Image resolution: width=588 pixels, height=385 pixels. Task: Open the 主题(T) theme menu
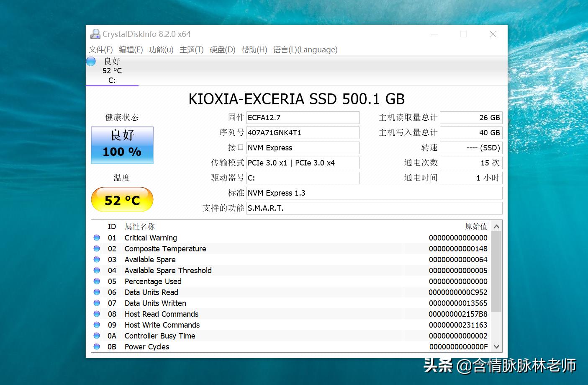(191, 49)
